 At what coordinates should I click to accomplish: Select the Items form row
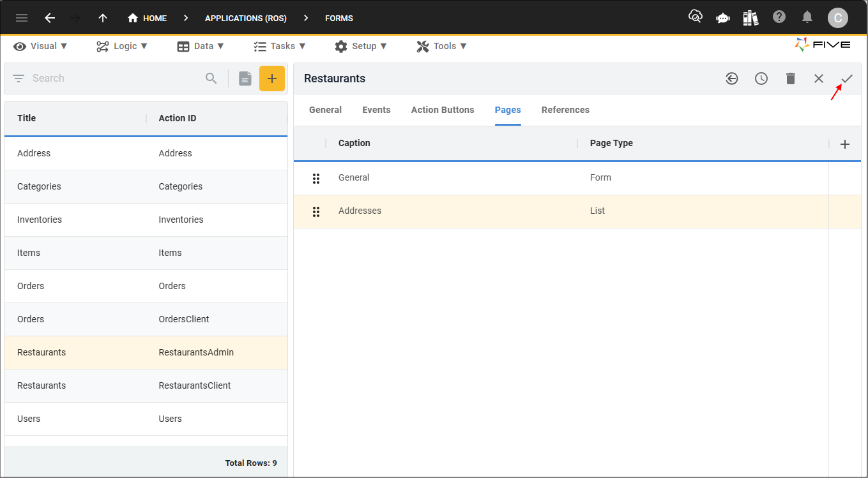pyautogui.click(x=146, y=253)
